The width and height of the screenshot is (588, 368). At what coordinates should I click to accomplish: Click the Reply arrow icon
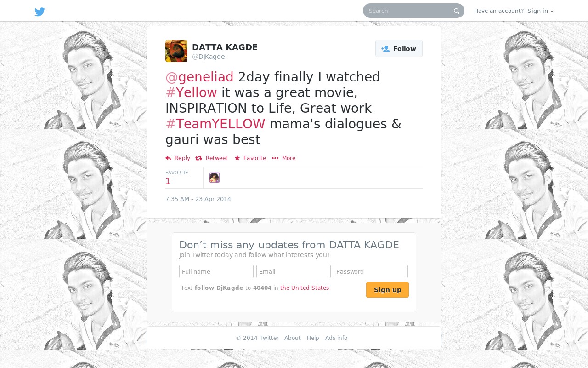(x=168, y=158)
